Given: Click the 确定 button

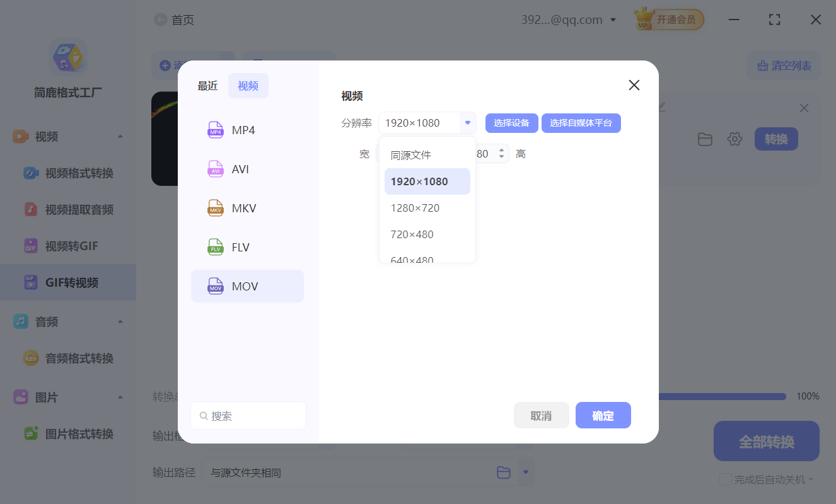Looking at the screenshot, I should [603, 415].
